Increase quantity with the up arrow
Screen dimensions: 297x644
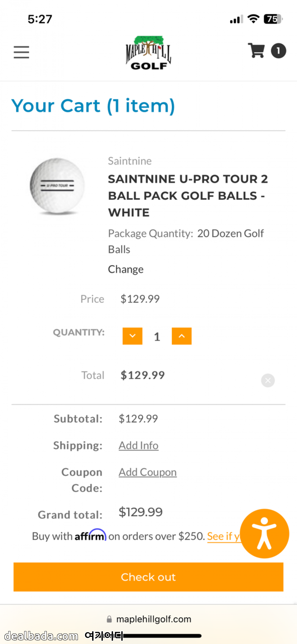tap(182, 336)
